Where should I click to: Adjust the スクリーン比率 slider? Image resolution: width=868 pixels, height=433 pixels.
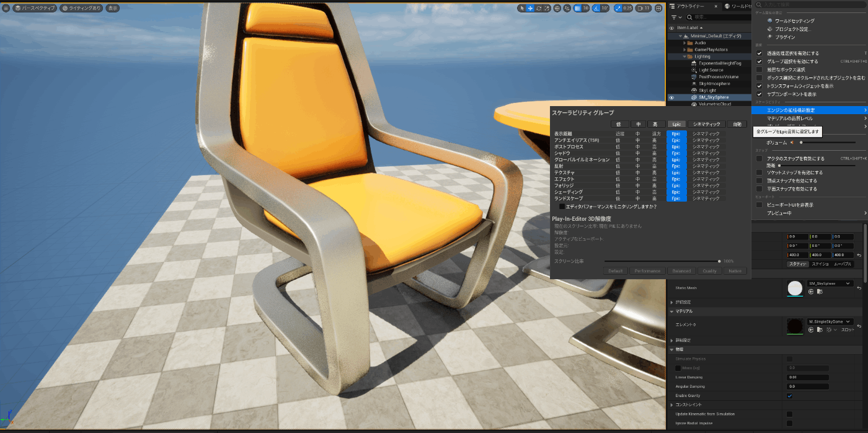[662, 261]
